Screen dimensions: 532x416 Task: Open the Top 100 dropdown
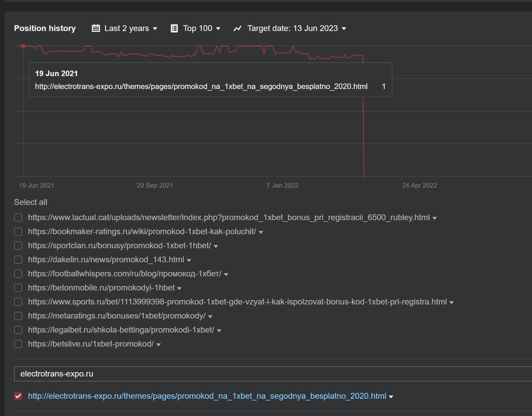(201, 28)
